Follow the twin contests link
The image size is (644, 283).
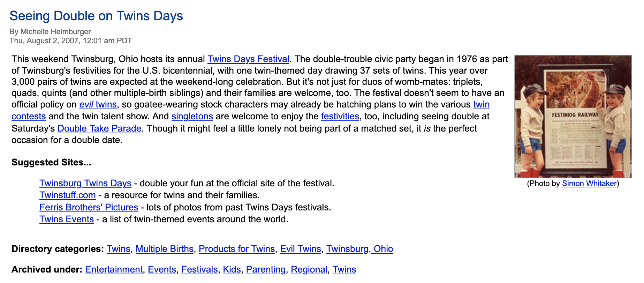coord(29,116)
